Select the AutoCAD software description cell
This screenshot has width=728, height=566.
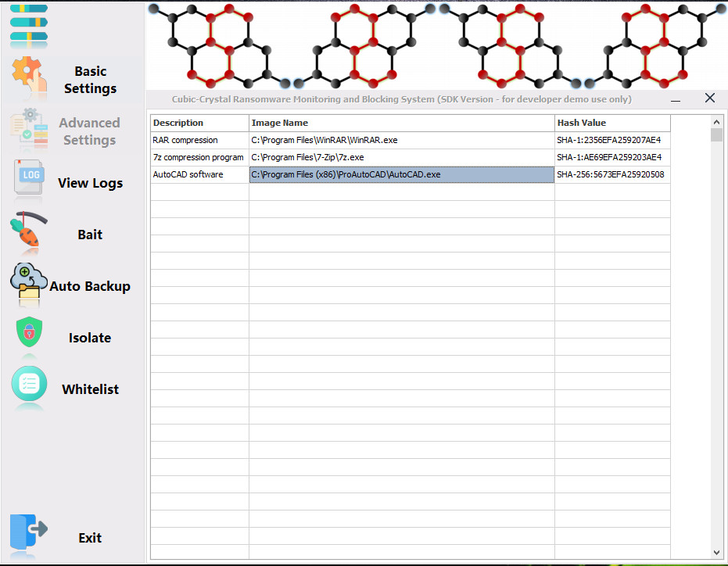pyautogui.click(x=199, y=174)
